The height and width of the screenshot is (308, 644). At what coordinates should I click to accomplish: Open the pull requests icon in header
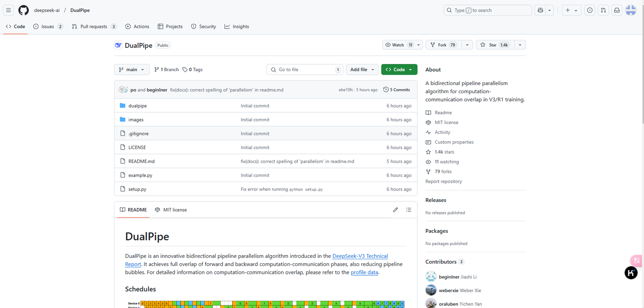[x=603, y=10]
